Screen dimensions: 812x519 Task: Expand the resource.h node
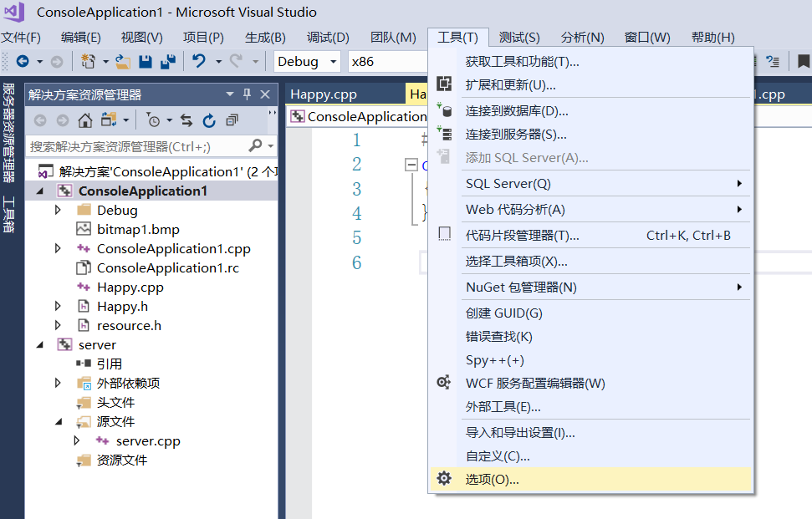pyautogui.click(x=58, y=325)
